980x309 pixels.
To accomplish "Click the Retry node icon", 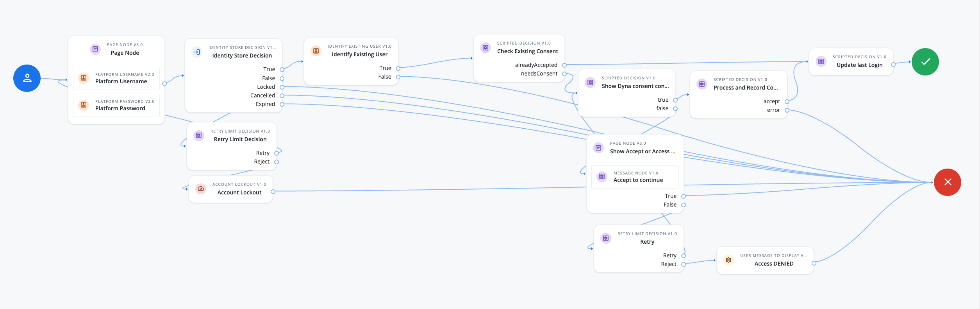I will 606,238.
